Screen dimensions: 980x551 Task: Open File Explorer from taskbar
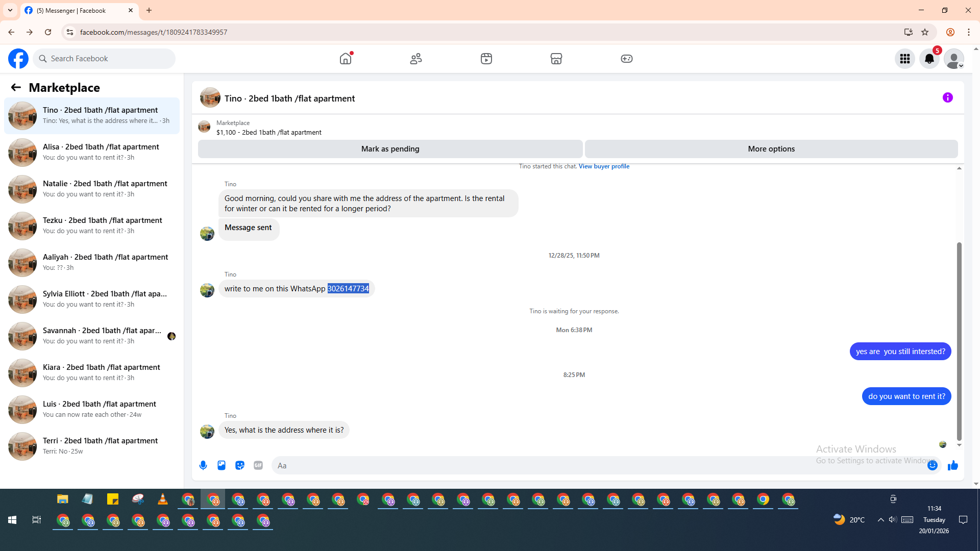[x=63, y=499]
